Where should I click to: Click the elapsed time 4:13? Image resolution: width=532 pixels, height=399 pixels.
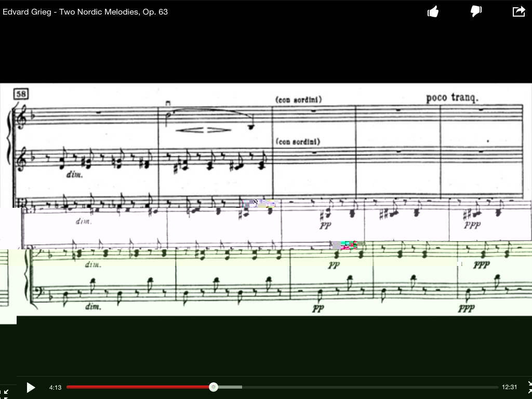tap(55, 388)
